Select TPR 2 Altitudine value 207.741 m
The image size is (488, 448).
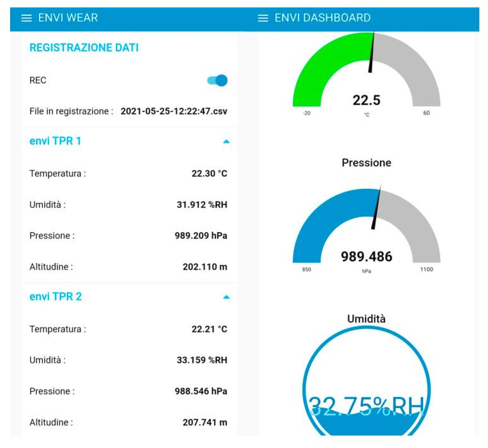205,422
